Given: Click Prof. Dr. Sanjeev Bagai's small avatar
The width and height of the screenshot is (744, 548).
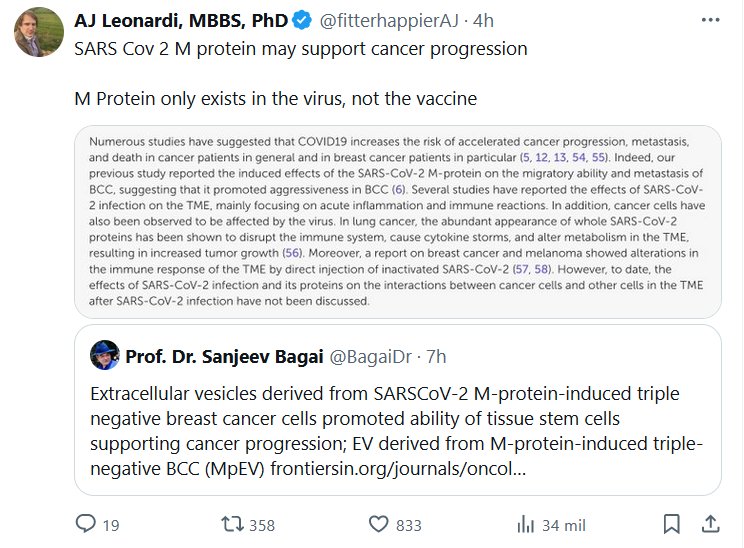Looking at the screenshot, I should [x=105, y=354].
